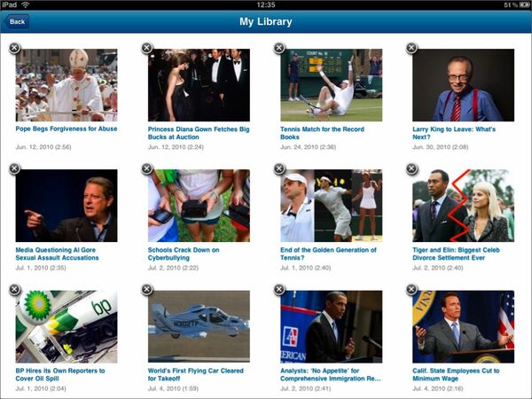
Task: Open the tennis player falling thumbnail
Action: tap(331, 85)
